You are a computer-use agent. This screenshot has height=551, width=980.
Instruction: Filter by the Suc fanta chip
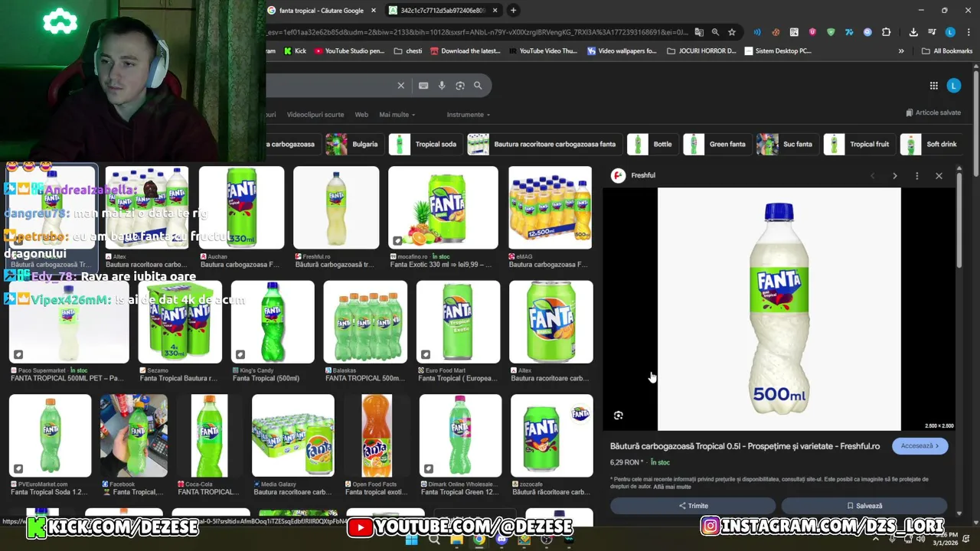[x=786, y=144]
